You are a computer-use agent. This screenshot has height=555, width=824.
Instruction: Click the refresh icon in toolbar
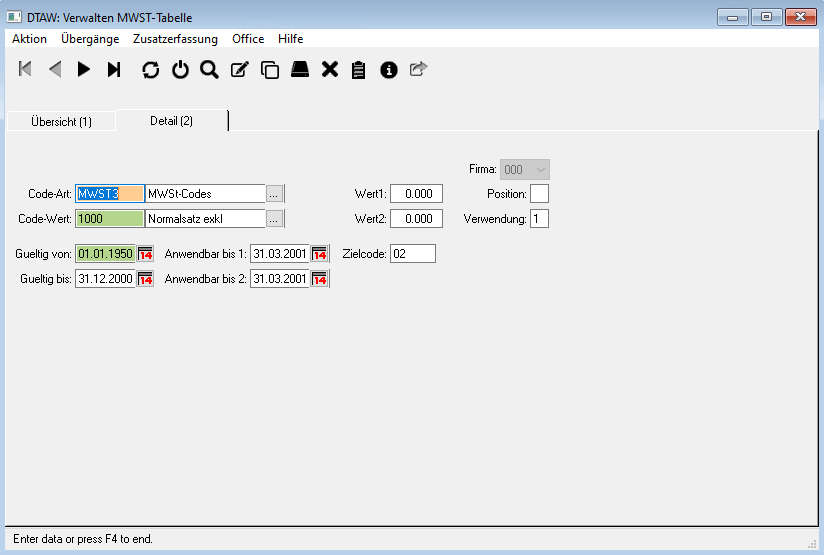tap(150, 69)
